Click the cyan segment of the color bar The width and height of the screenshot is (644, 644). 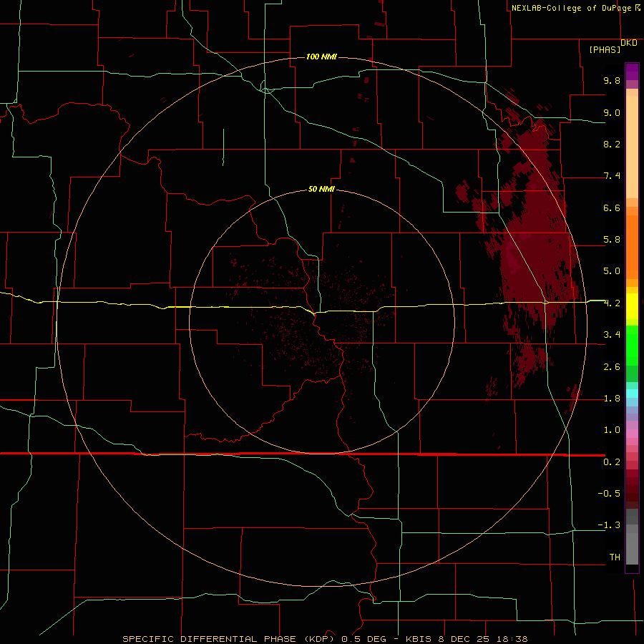coord(632,393)
